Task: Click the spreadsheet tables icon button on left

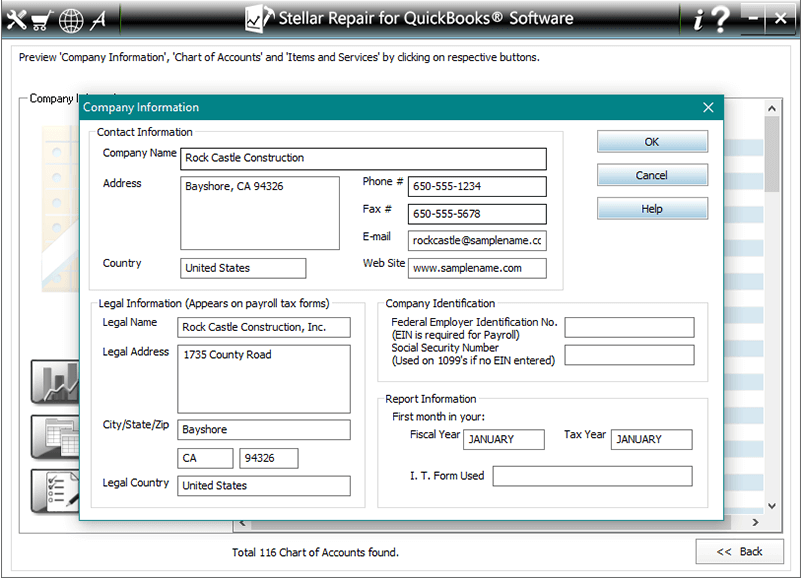Action: click(55, 436)
